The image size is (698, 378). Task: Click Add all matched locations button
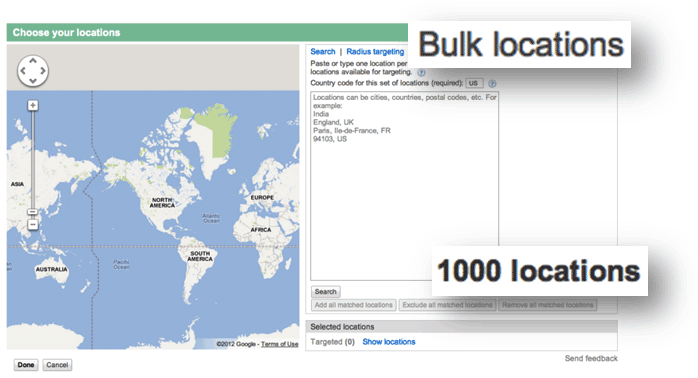point(353,305)
